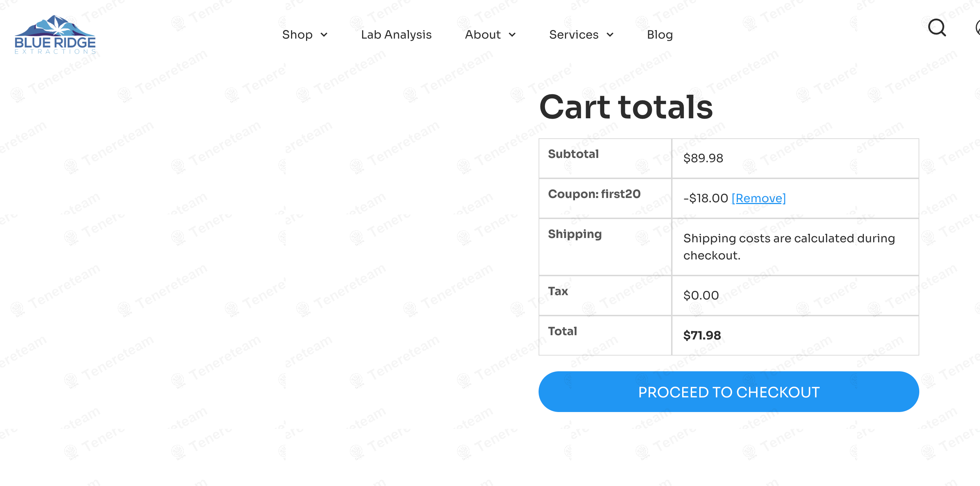Click the Blue Ridge Extractions logo
The height and width of the screenshot is (486, 980).
(x=55, y=35)
